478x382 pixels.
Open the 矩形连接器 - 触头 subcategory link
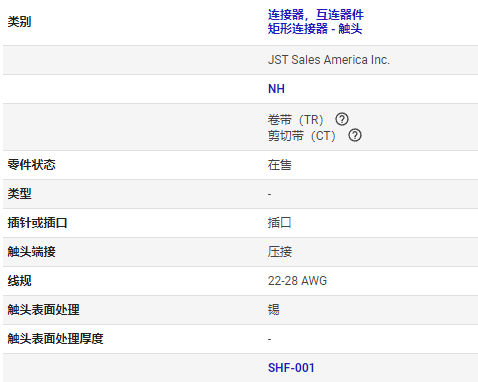point(315,29)
